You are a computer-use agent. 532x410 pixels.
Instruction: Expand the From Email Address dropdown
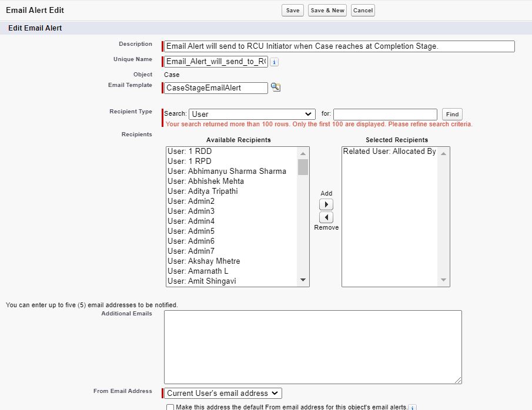pyautogui.click(x=223, y=393)
